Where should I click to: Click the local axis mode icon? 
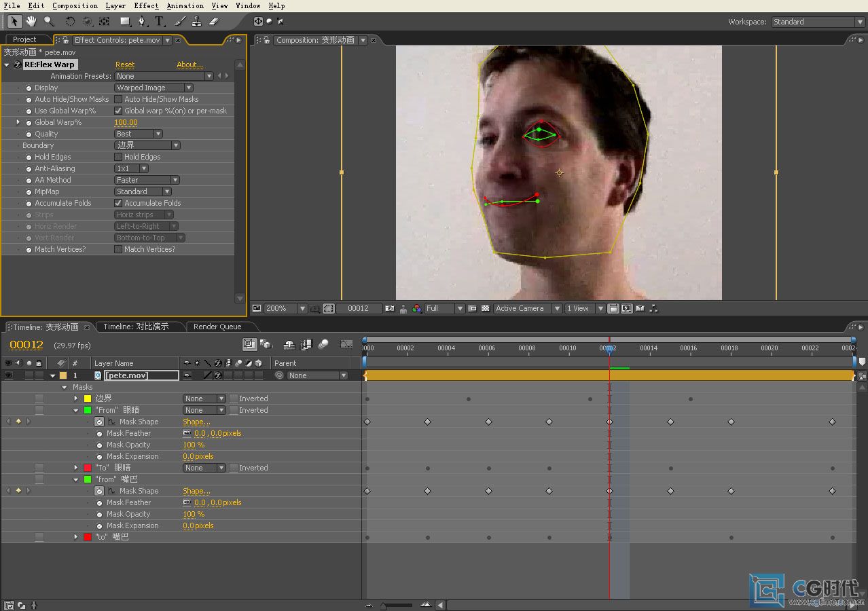pyautogui.click(x=258, y=22)
